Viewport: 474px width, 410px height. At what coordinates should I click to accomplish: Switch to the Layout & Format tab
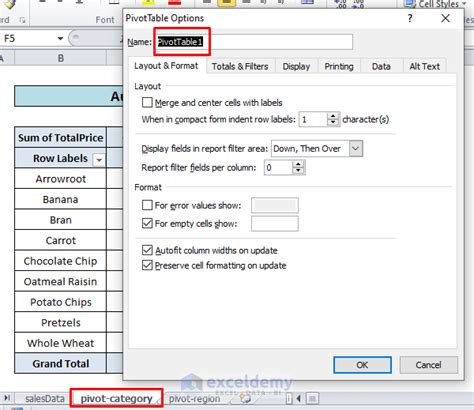[x=166, y=66]
